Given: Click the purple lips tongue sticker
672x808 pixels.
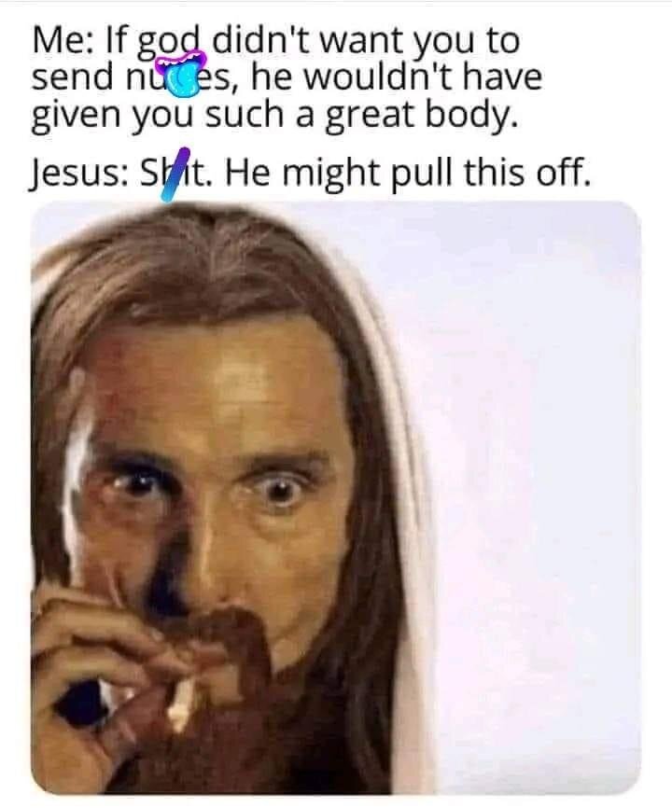Looking at the screenshot, I should coord(181,75).
